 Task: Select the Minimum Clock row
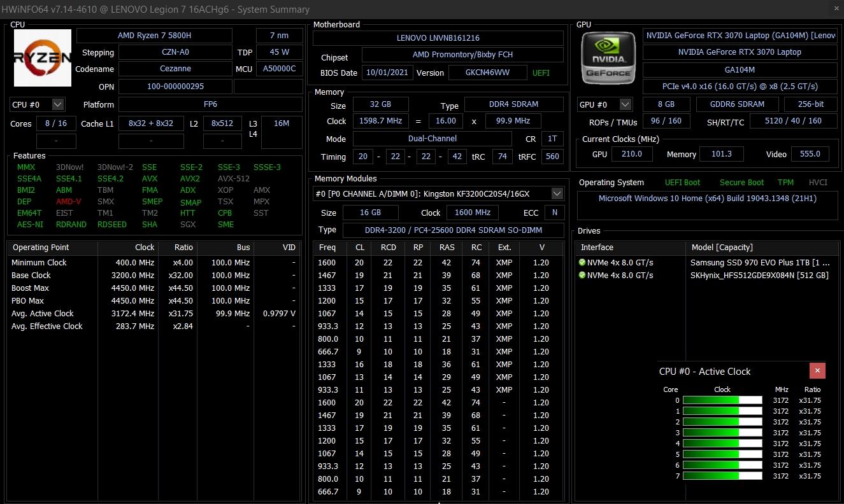154,262
